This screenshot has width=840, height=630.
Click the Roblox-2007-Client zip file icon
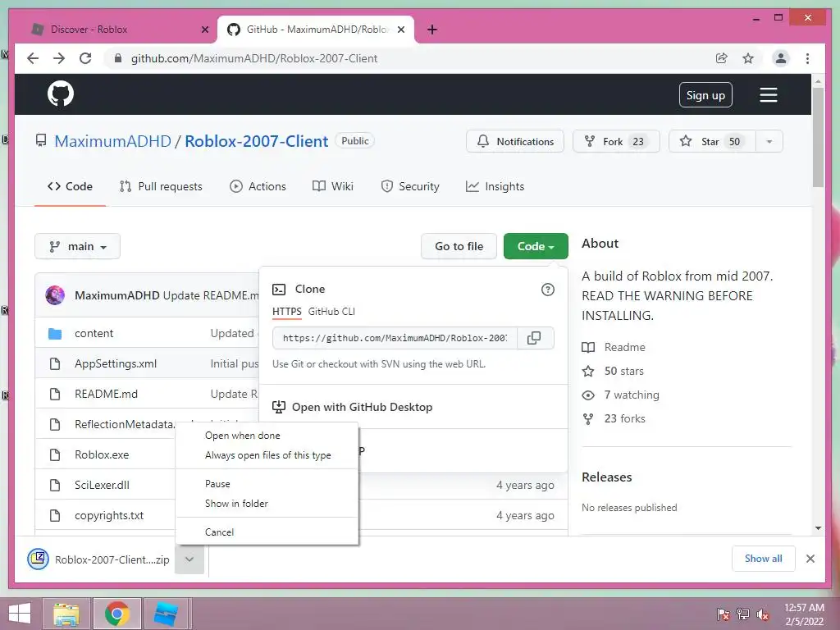point(38,559)
